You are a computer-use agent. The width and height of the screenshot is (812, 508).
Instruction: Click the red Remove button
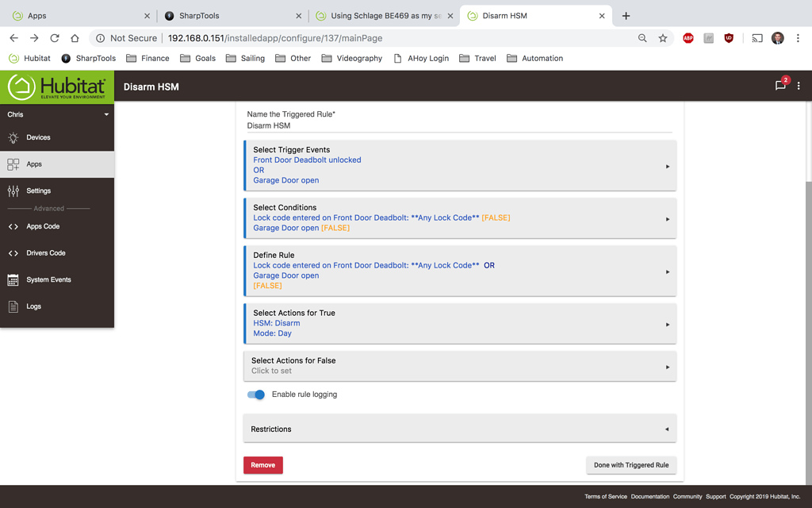[263, 465]
